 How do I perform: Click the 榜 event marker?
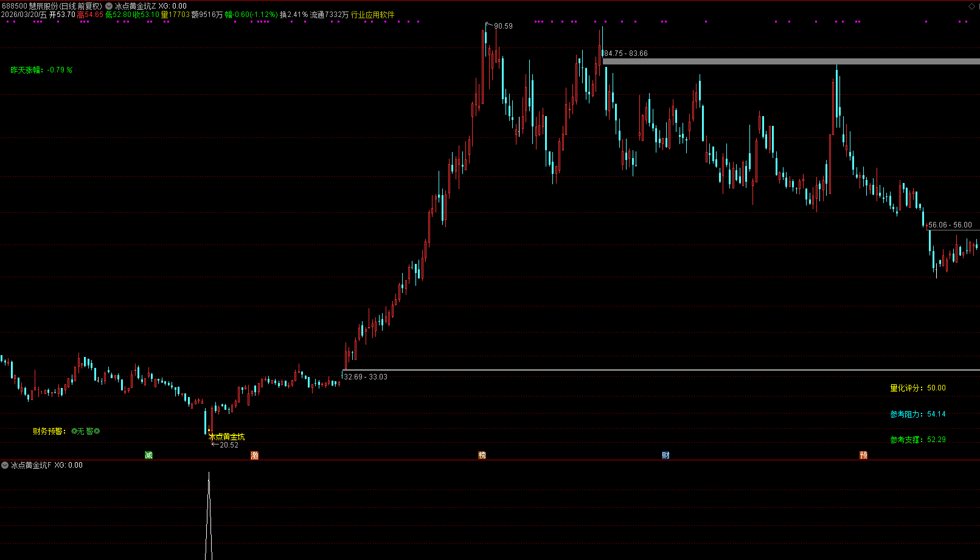tap(482, 455)
